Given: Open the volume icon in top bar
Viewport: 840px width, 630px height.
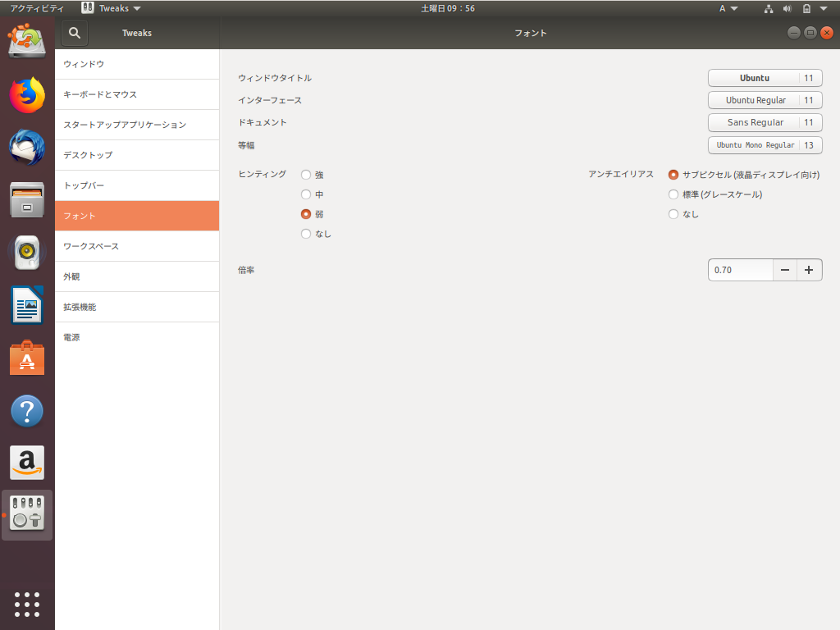Looking at the screenshot, I should pos(787,8).
